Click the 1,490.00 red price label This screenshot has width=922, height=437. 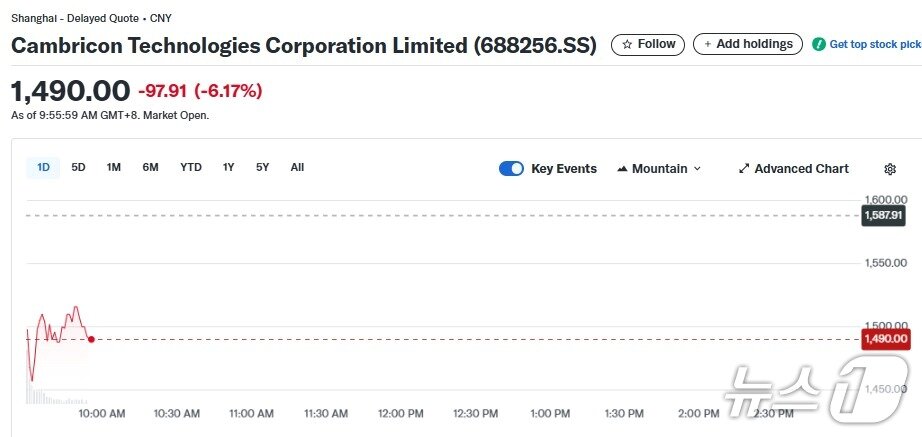pyautogui.click(x=884, y=339)
